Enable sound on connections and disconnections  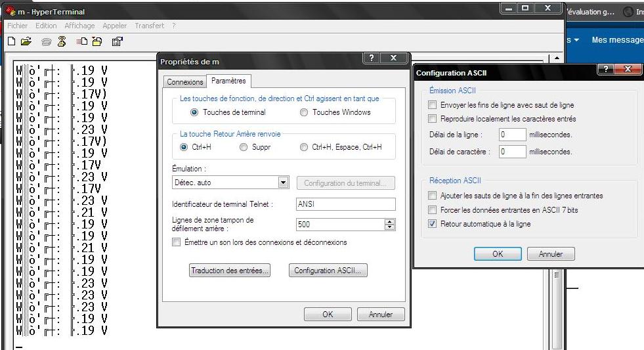click(x=176, y=242)
